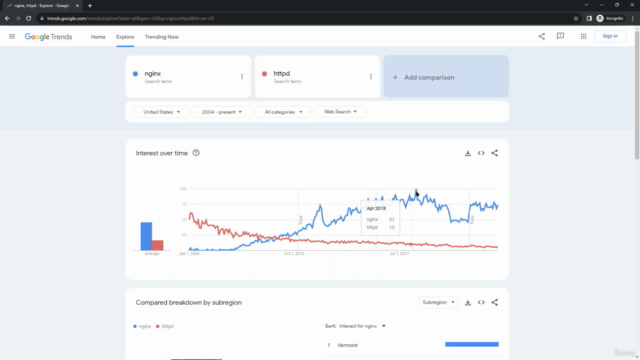Click the blue nginx average bar
This screenshot has height=360, width=640.
pos(146,236)
